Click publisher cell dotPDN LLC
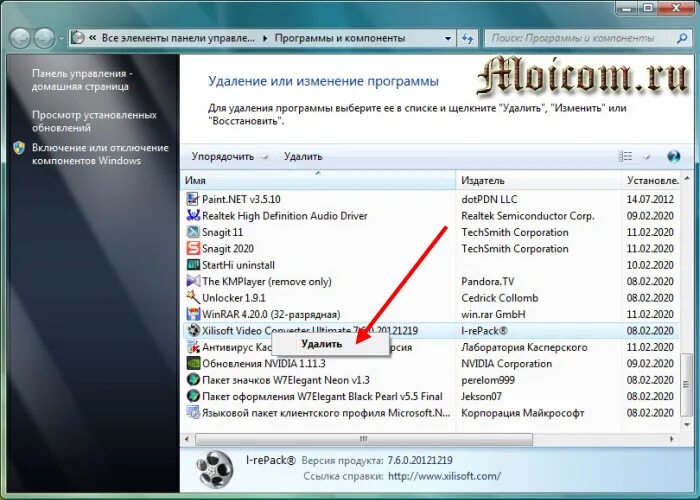The width and height of the screenshot is (700, 500). [489, 199]
